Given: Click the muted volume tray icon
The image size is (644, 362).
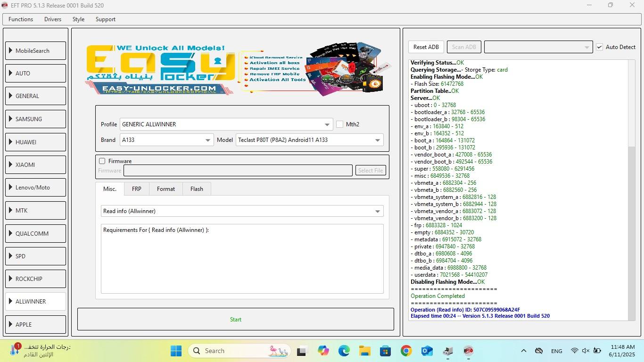Looking at the screenshot, I should tap(586, 351).
